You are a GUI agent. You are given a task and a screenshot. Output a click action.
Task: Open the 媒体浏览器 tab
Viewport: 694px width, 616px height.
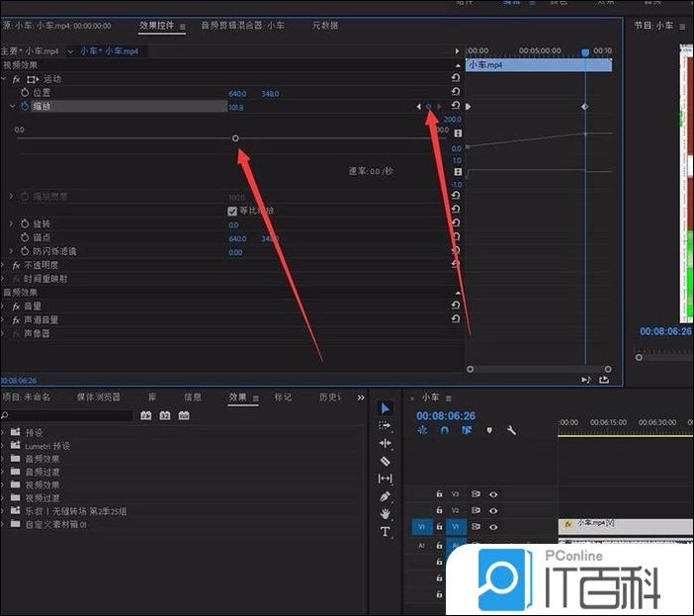(x=99, y=397)
